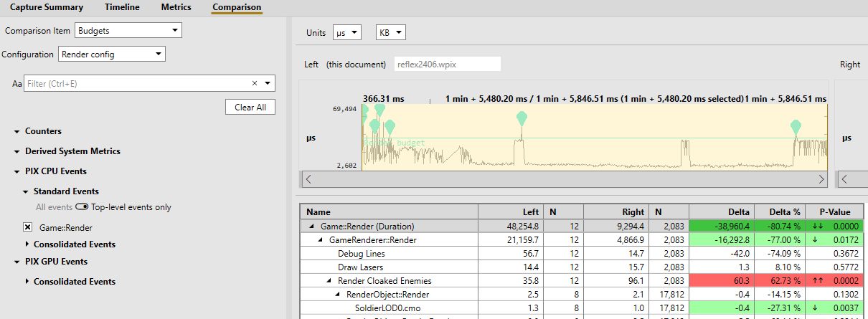This screenshot has width=868, height=319.
Task: Toggle the Aa match-case filter option
Action: [17, 84]
